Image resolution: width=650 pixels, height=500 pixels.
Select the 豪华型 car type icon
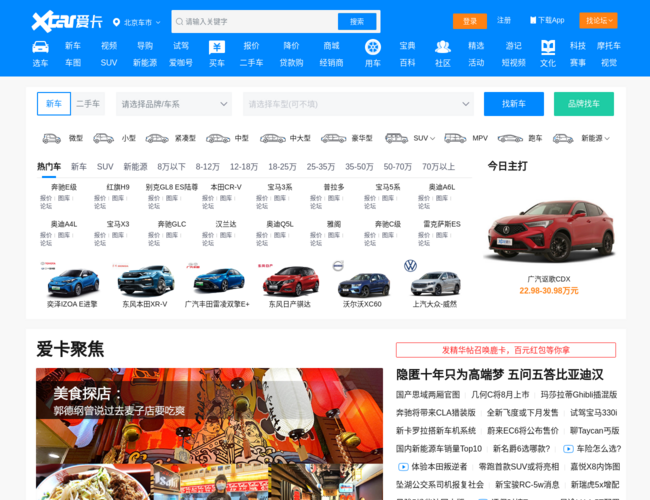334,138
